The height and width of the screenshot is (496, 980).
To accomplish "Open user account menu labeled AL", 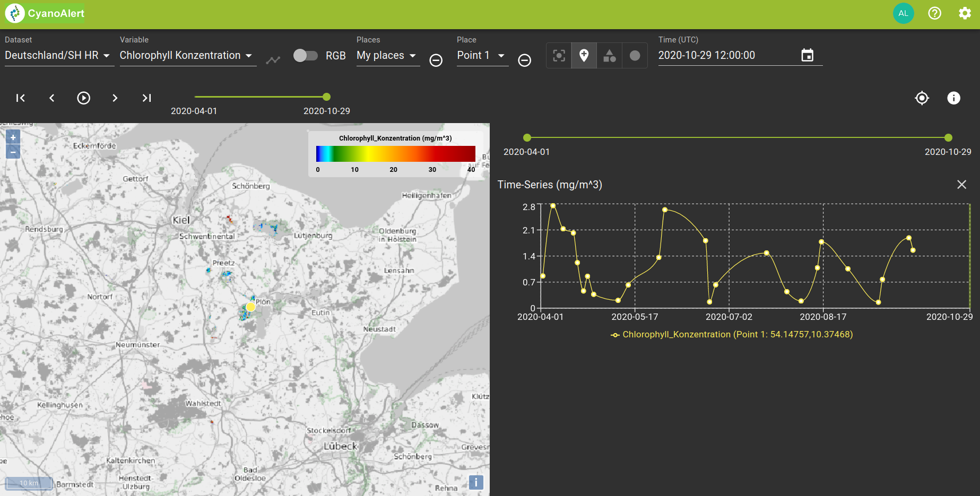I will [x=903, y=13].
